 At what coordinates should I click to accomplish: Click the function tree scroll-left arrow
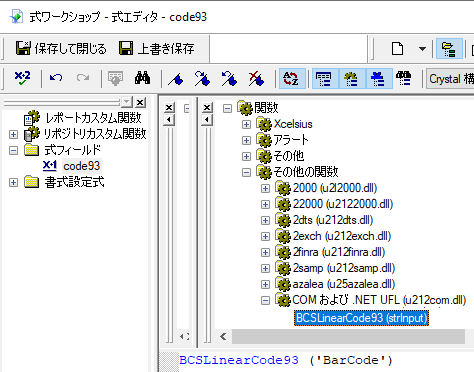point(223,336)
